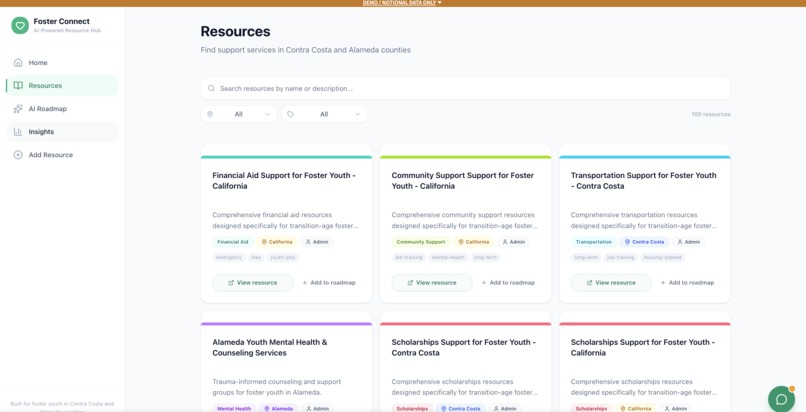Open Scholarships Support for Foster Youth - Contra Costa title
Screen dimensions: 806x412
(x=464, y=348)
